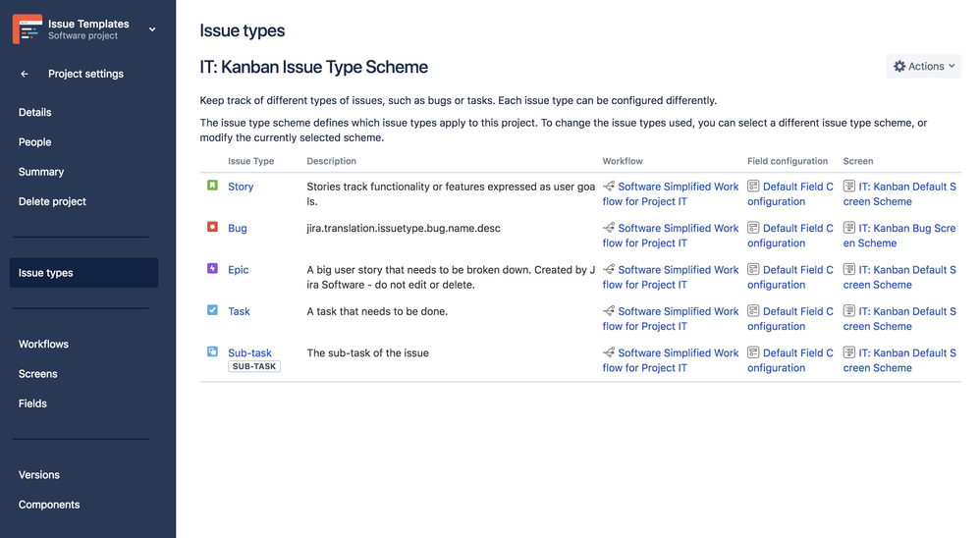Click workflow icon in the Bug row
This screenshot has height=538, width=980.
coord(609,228)
